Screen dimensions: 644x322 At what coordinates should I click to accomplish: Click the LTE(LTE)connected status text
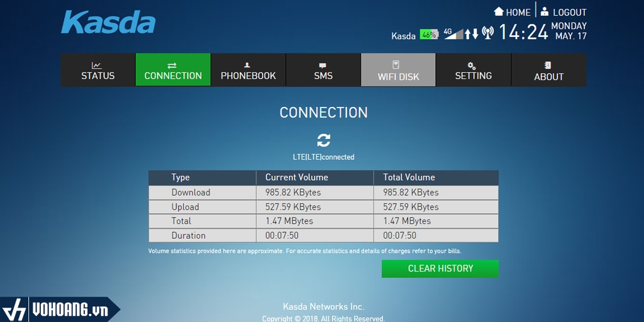pos(324,157)
